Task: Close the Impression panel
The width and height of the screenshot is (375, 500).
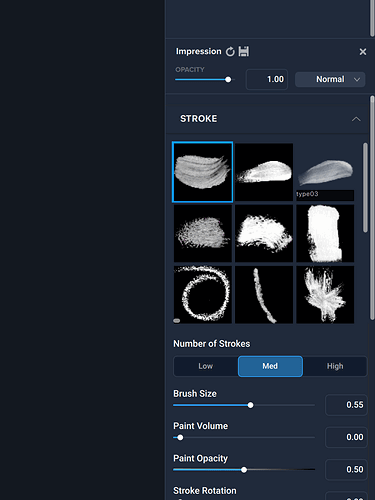Action: click(363, 52)
